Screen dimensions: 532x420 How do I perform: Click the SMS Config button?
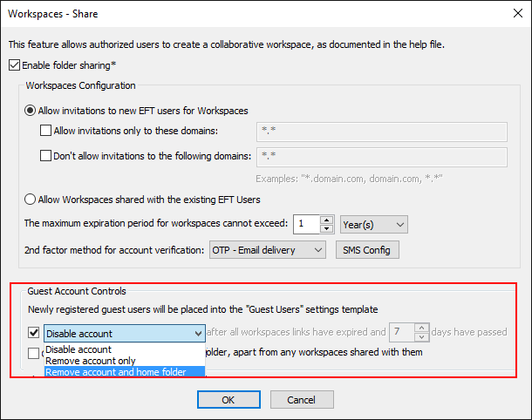pos(367,250)
